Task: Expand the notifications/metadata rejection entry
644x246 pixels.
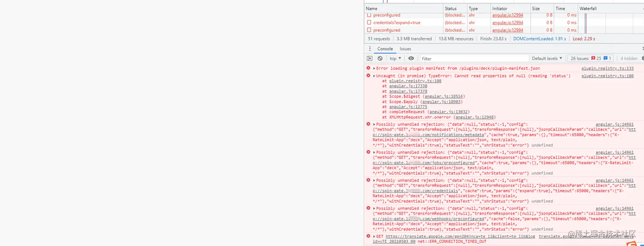Action: pyautogui.click(x=374, y=124)
